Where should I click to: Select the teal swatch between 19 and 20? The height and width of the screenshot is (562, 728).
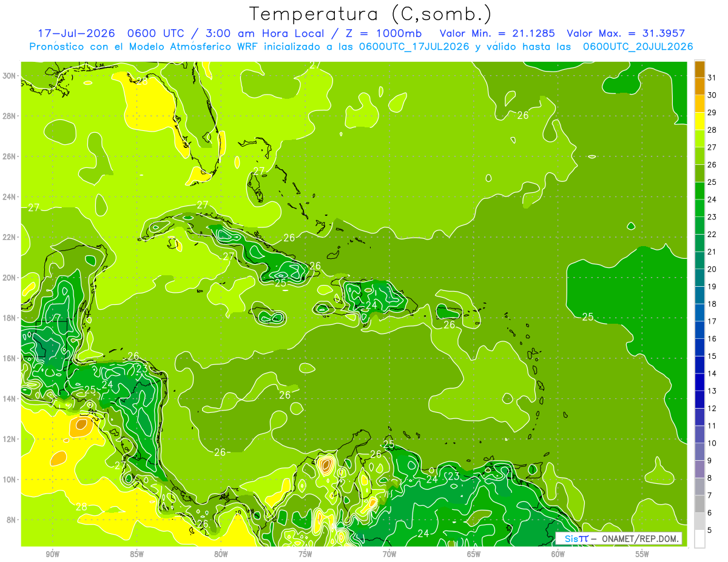699,278
